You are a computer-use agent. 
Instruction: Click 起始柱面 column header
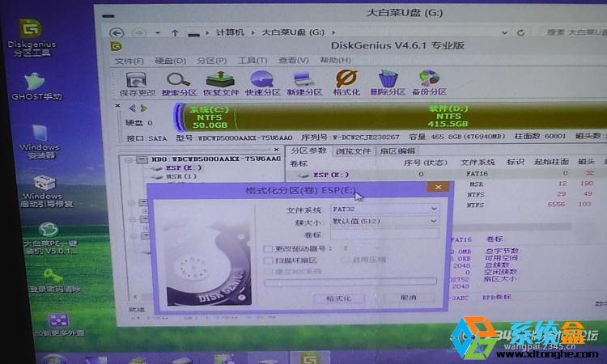(x=551, y=162)
